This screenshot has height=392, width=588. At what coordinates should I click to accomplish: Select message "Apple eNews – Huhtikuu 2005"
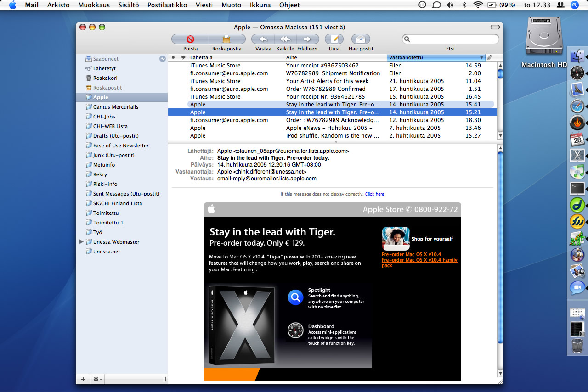coord(332,128)
